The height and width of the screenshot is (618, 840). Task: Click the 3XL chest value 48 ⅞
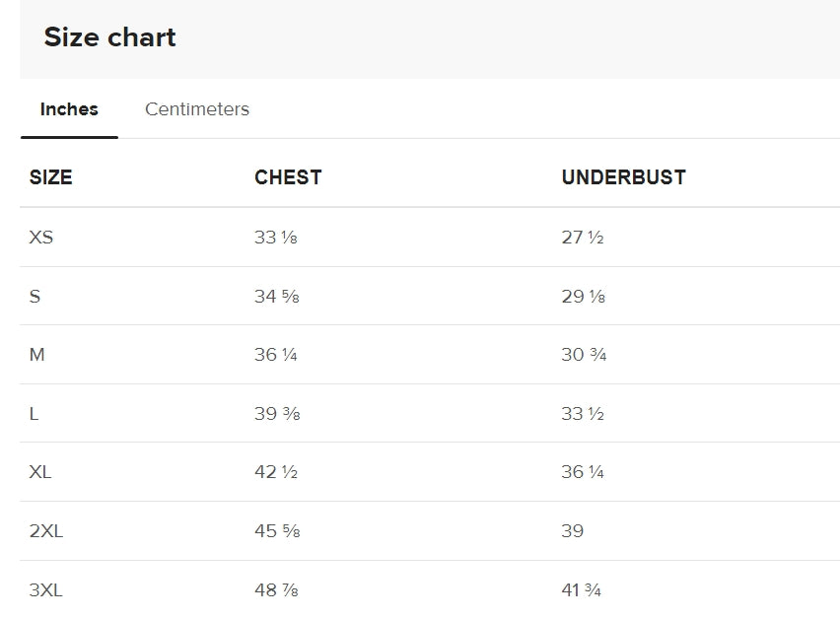tap(276, 590)
